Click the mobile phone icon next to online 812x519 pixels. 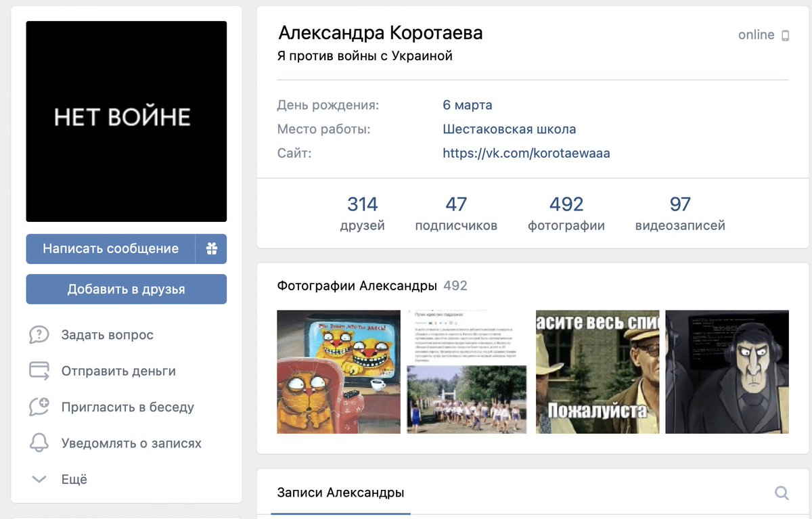coord(785,35)
